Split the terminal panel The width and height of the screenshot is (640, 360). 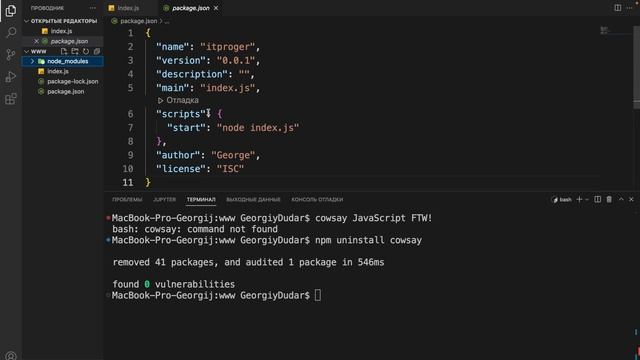pyautogui.click(x=598, y=199)
